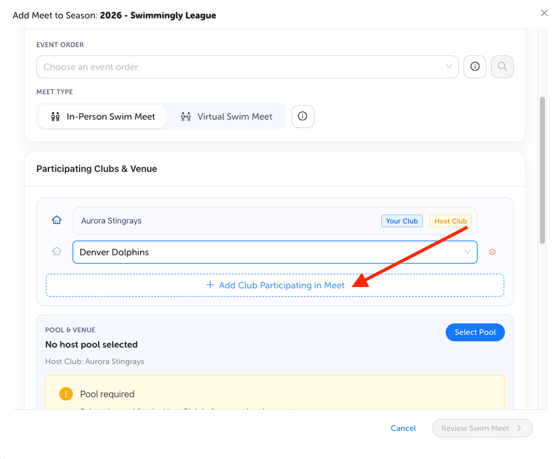Click the event order search icon
Screen dimensions: 559x459
coord(502,67)
